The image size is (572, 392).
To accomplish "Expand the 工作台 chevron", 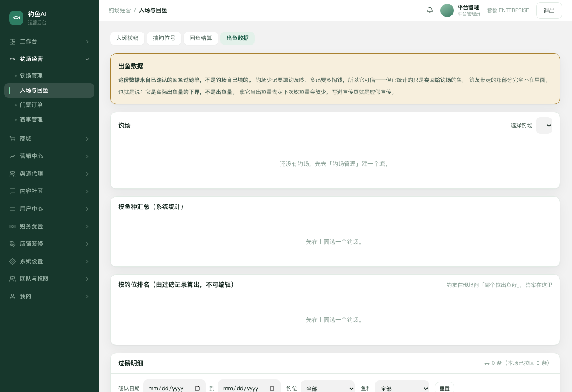I will 87,42.
